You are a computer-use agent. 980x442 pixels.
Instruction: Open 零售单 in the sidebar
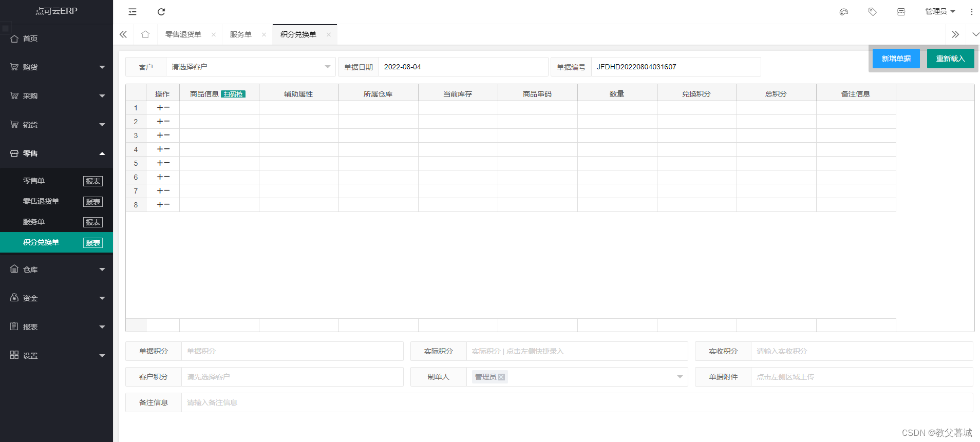coord(34,181)
